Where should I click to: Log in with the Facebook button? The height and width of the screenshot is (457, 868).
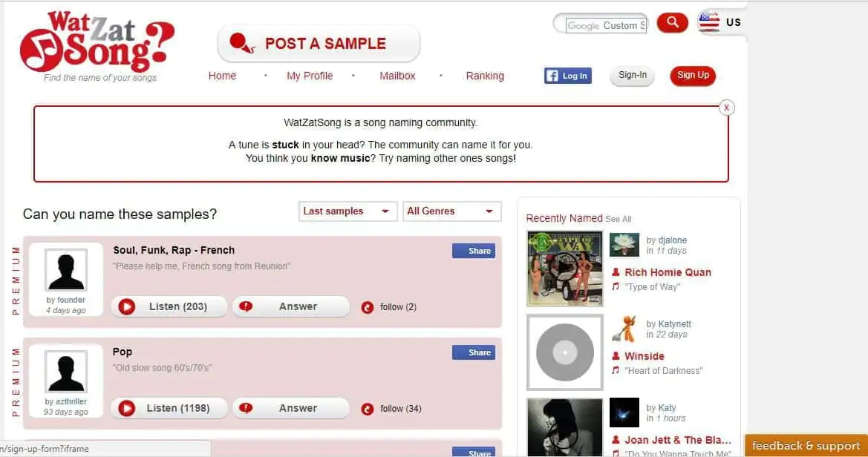(567, 76)
